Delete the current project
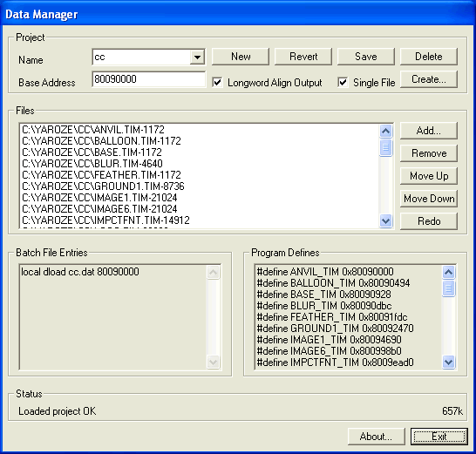476x454 pixels. tap(429, 57)
